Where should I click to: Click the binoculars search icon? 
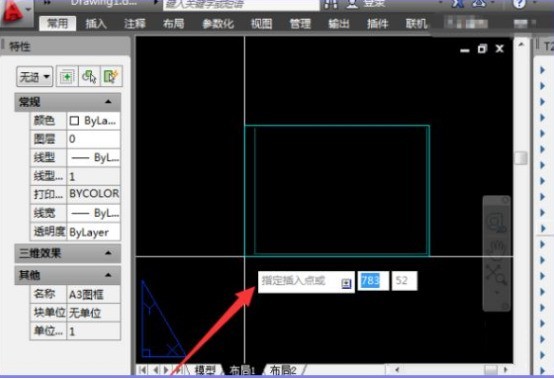click(331, 4)
